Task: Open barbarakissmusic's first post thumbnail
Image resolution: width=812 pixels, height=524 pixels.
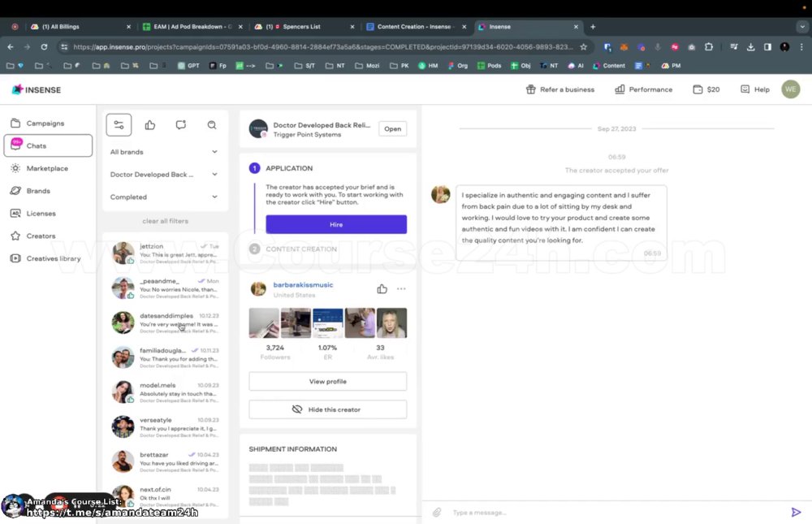Action: click(x=264, y=323)
